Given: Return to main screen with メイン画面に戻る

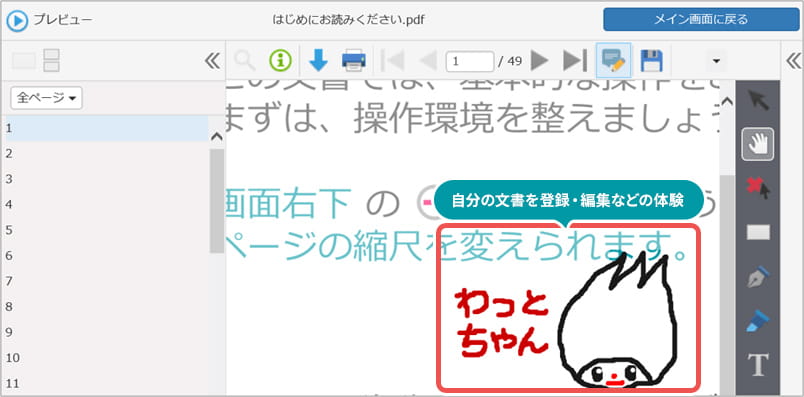Looking at the screenshot, I should click(701, 20).
